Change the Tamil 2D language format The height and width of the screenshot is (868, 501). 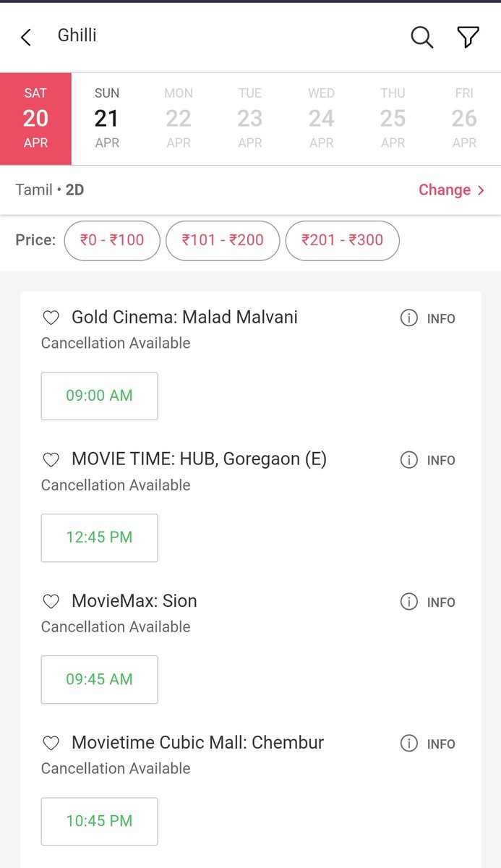[x=451, y=190]
